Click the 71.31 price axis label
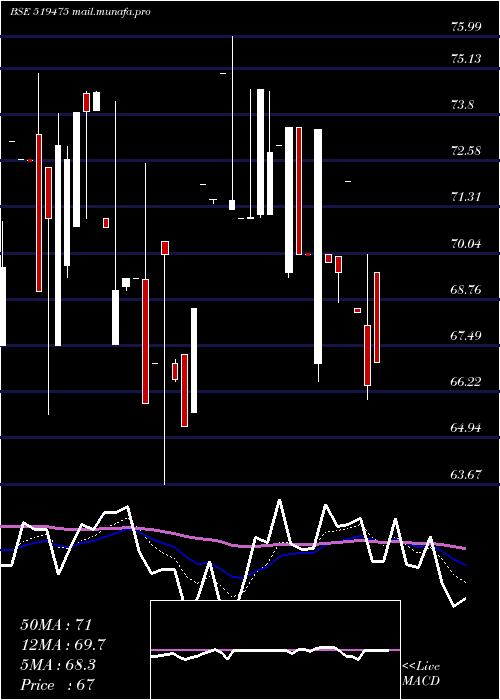 (x=466, y=197)
